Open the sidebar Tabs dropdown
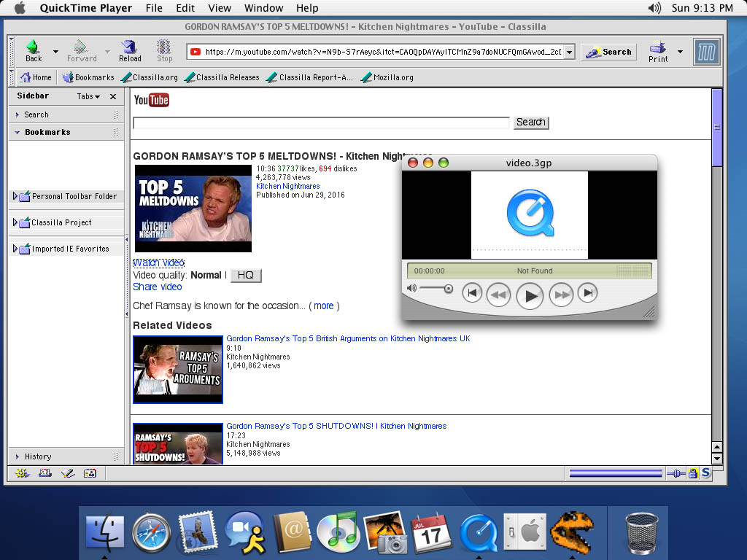This screenshot has height=560, width=747. (x=88, y=96)
